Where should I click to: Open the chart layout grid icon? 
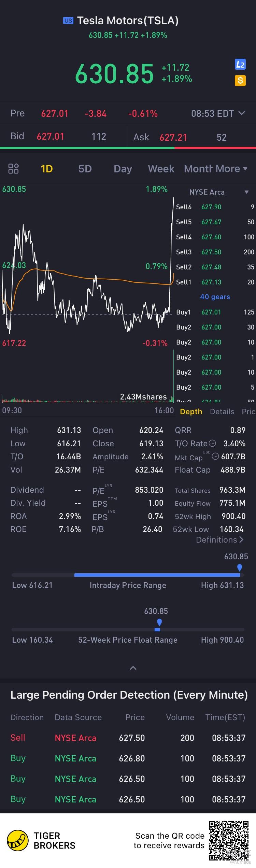coord(13,169)
